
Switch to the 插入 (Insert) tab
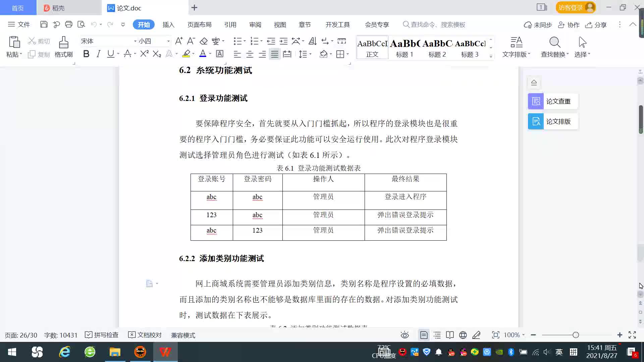[168, 25]
